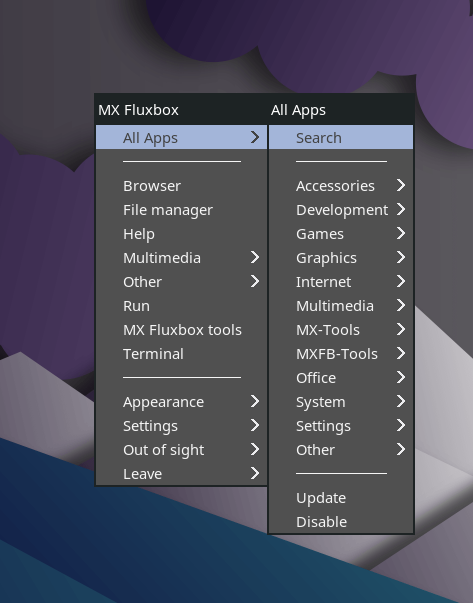This screenshot has width=473, height=603.
Task: Select Search in All Apps menu
Action: coord(341,137)
